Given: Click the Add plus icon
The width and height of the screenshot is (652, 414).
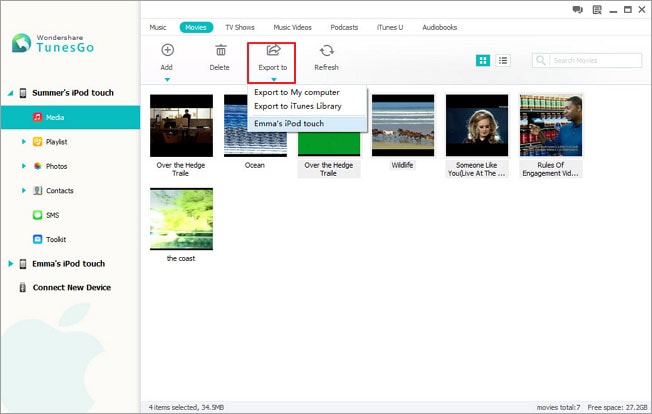Looking at the screenshot, I should pyautogui.click(x=167, y=50).
